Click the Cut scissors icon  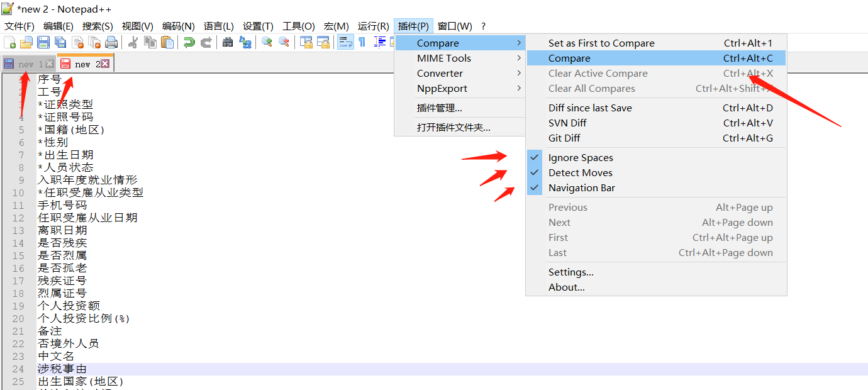point(133,43)
